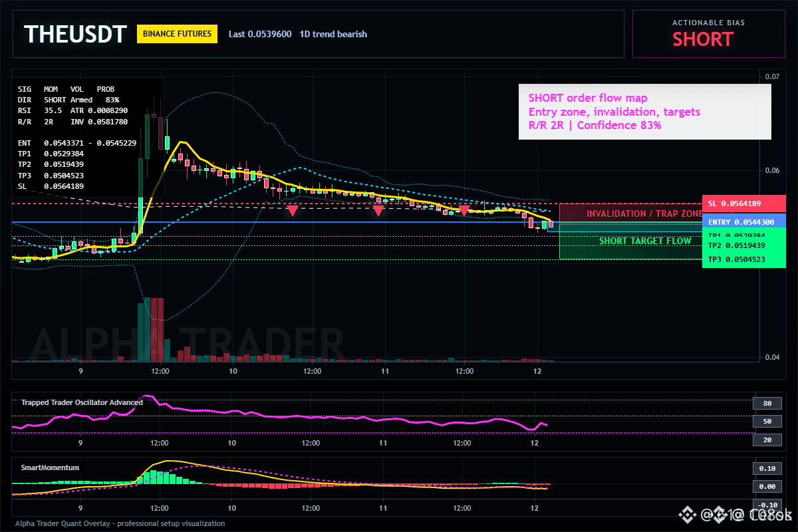
Task: Select the 'DIR SHORT Armed 83%' row
Action: (68, 99)
